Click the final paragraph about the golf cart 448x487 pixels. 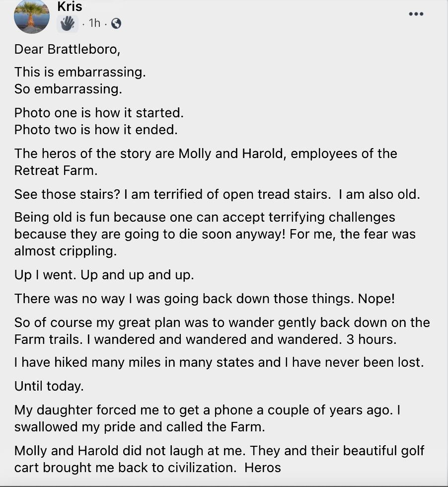pos(219,459)
